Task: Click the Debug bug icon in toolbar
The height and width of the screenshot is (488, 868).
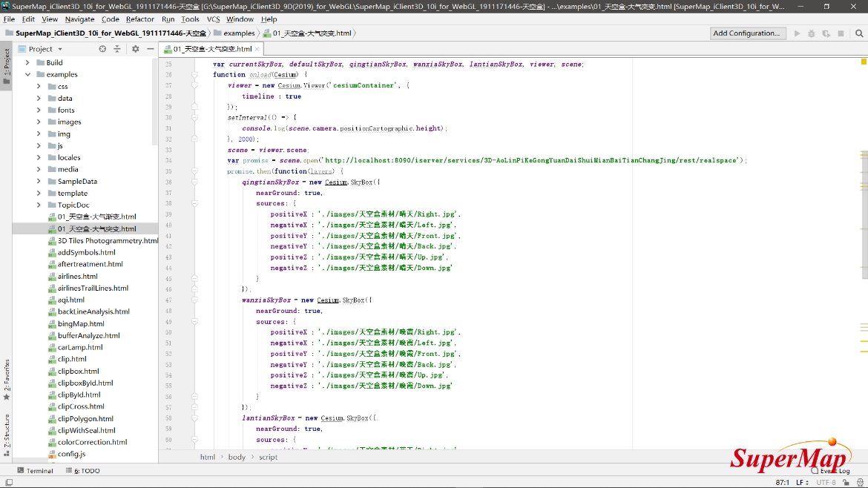Action: pos(812,33)
